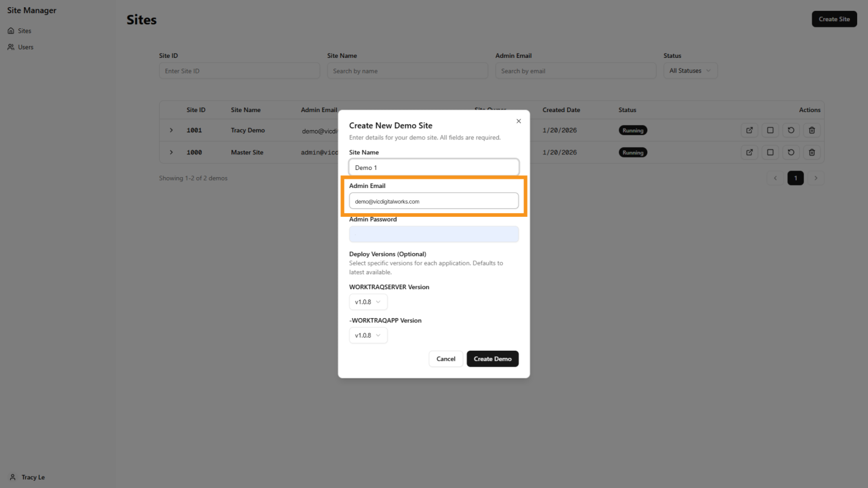The image size is (868, 488).
Task: Delete the Master Site
Action: 812,152
